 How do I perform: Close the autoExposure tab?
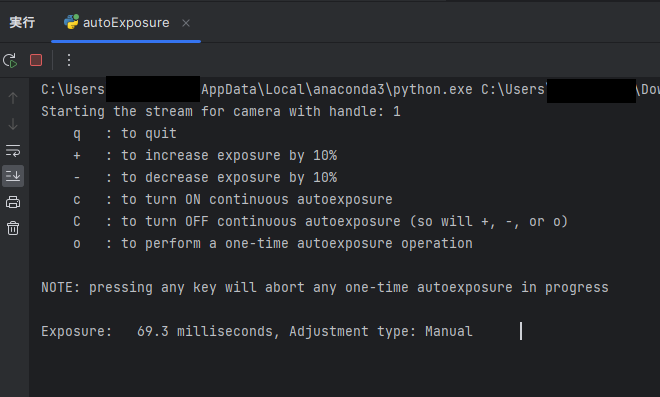click(186, 23)
